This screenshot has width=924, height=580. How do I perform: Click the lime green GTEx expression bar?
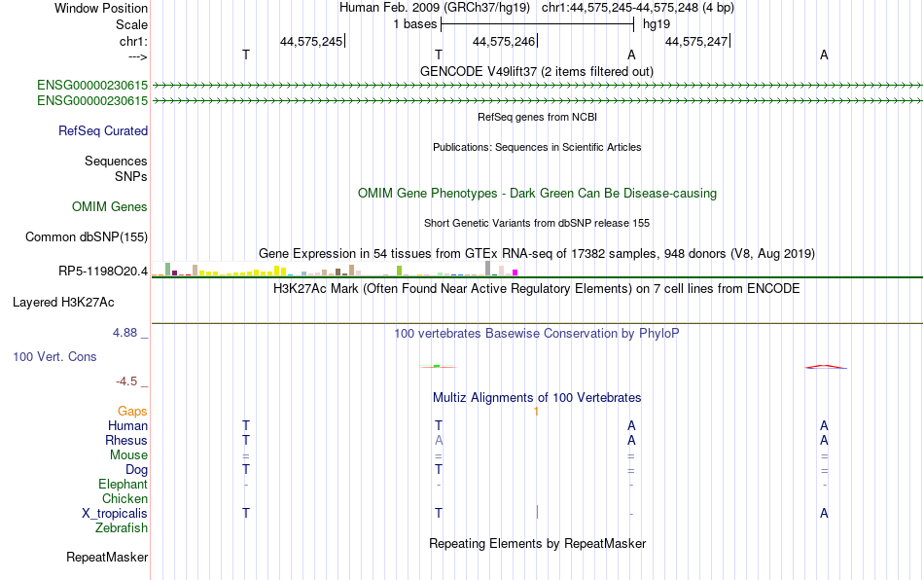pyautogui.click(x=399, y=271)
